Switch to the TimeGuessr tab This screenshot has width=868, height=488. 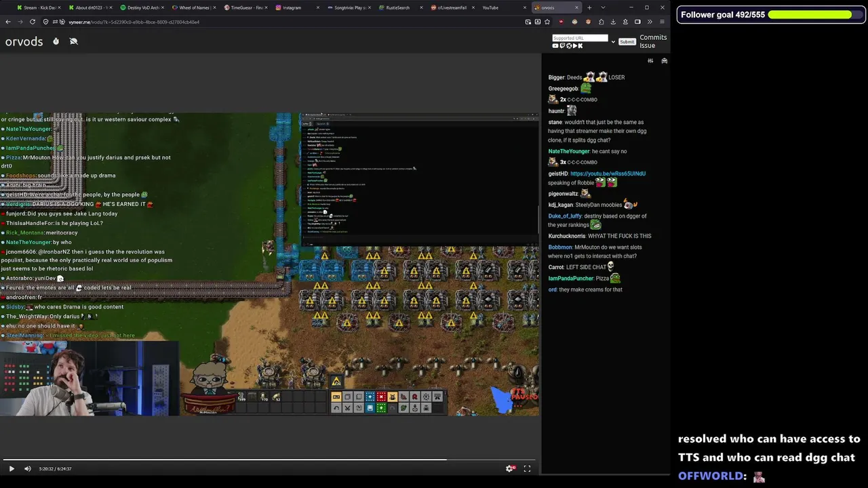(245, 7)
